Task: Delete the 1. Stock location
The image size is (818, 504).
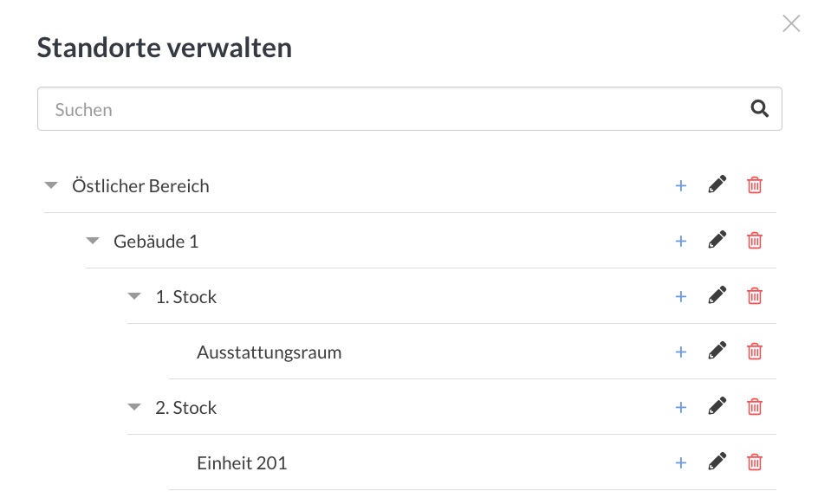Action: pos(755,295)
